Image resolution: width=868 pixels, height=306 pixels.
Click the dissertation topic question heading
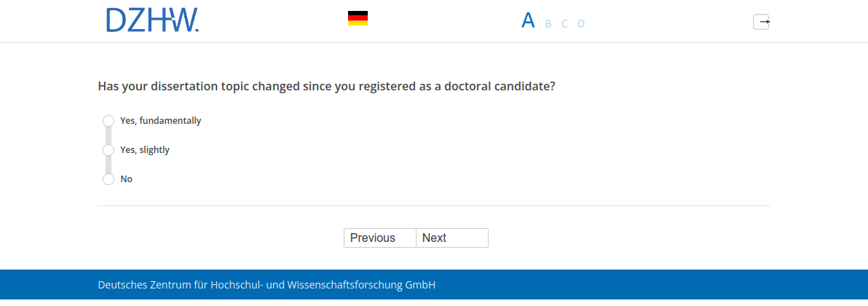tap(327, 86)
